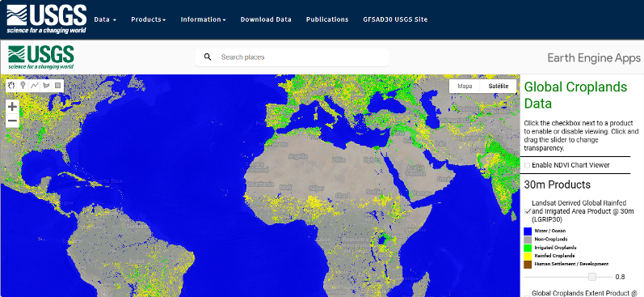Select the draw rectangle tool

pos(58,86)
